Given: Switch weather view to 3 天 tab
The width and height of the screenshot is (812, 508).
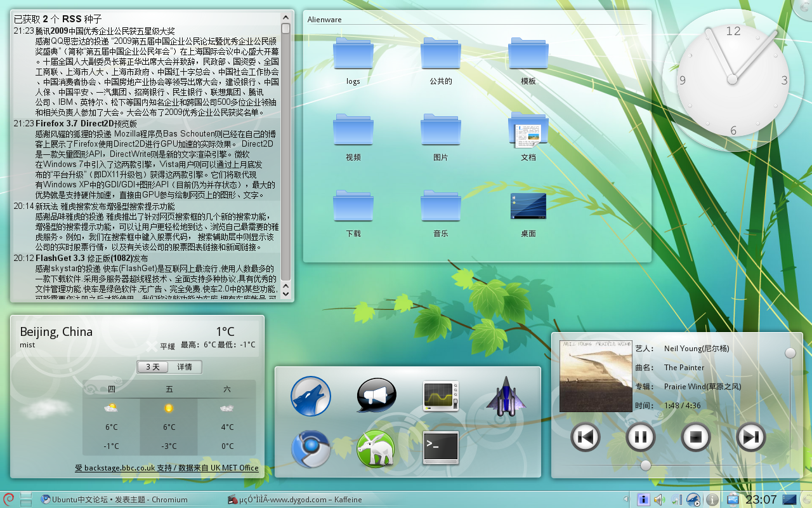Looking at the screenshot, I should pyautogui.click(x=153, y=367).
